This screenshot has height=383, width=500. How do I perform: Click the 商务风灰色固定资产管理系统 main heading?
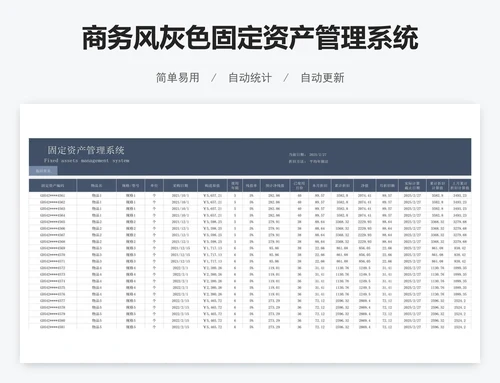pyautogui.click(x=250, y=38)
